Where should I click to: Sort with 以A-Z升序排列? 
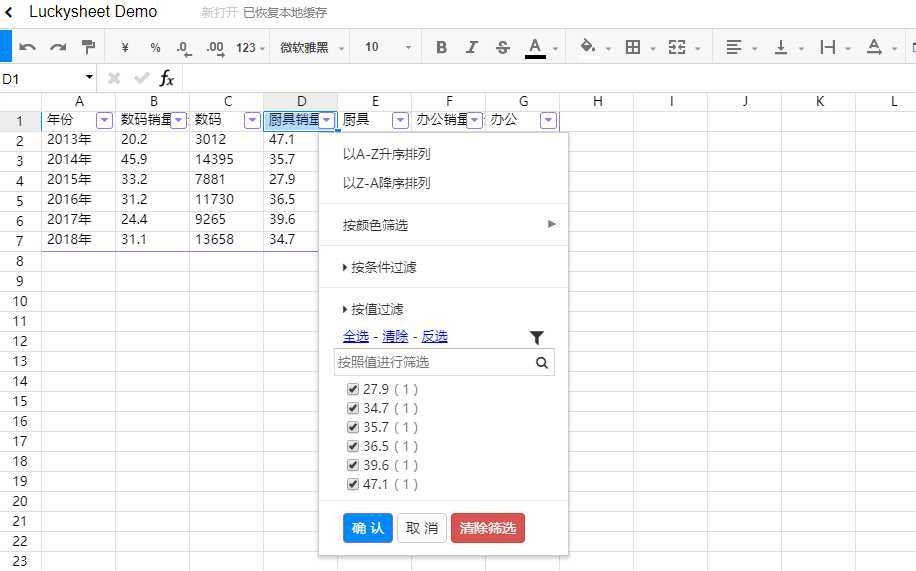pyautogui.click(x=443, y=154)
